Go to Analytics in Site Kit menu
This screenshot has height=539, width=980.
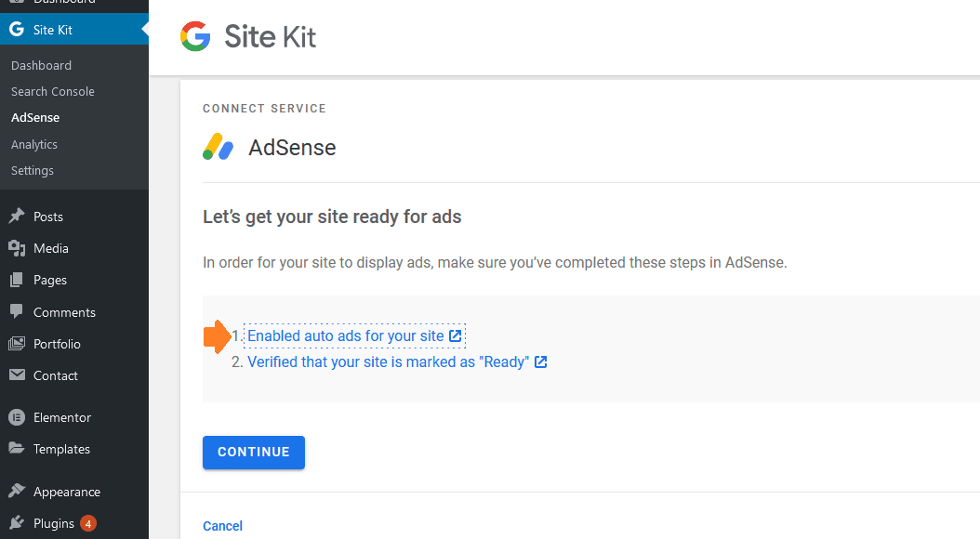(x=33, y=144)
